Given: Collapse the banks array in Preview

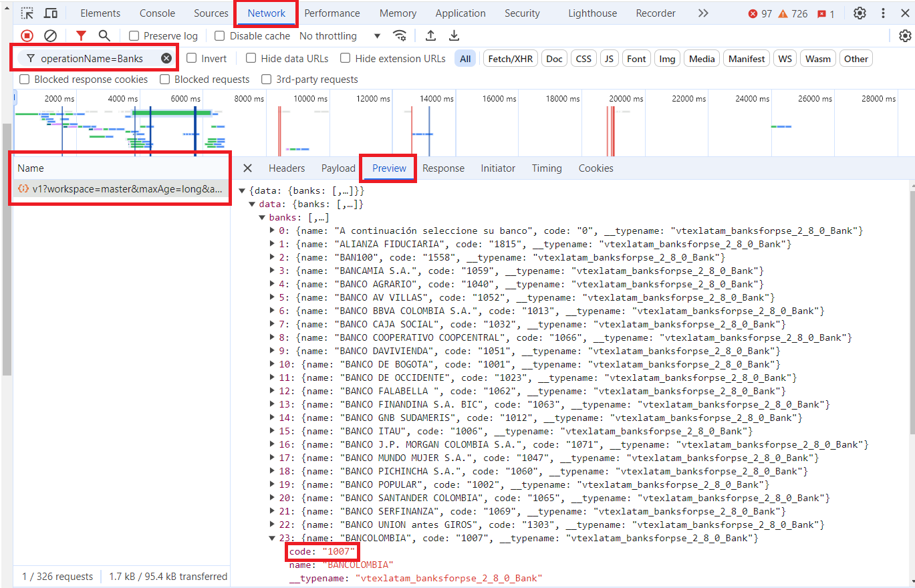Looking at the screenshot, I should (262, 217).
